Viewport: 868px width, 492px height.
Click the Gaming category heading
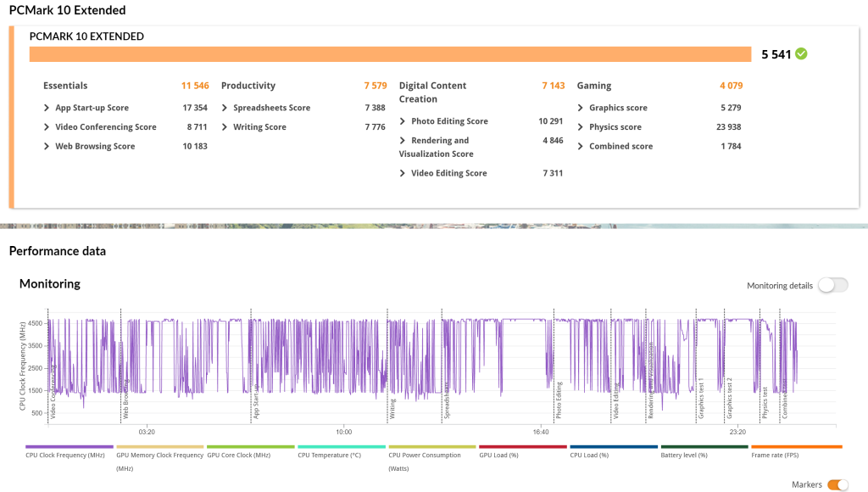(x=594, y=86)
